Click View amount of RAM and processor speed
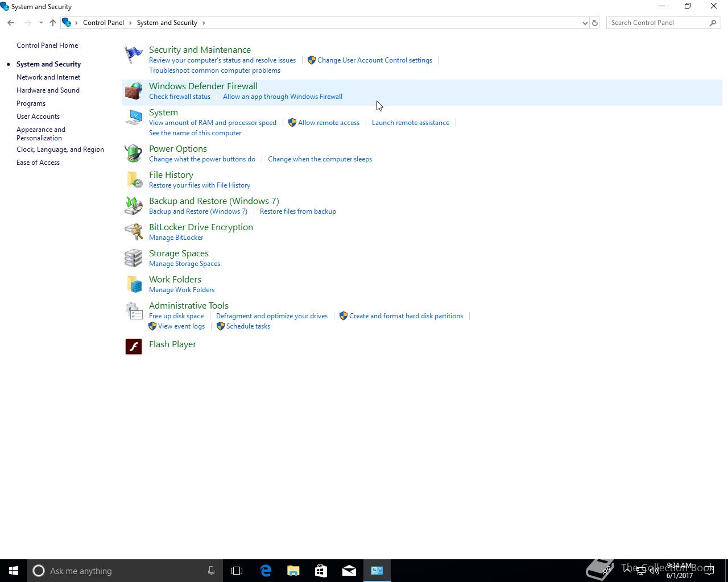 213,123
